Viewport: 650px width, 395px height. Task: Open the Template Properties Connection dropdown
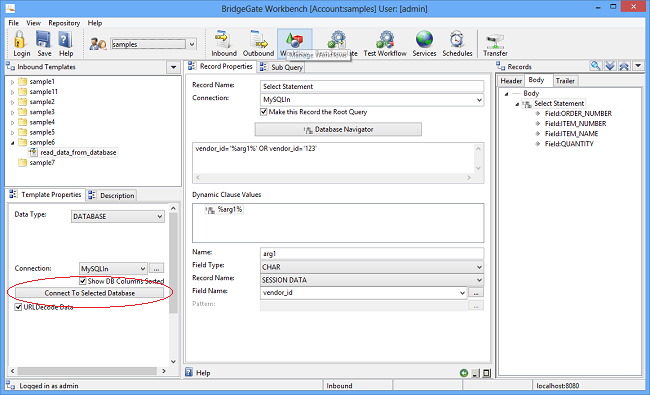pos(143,269)
